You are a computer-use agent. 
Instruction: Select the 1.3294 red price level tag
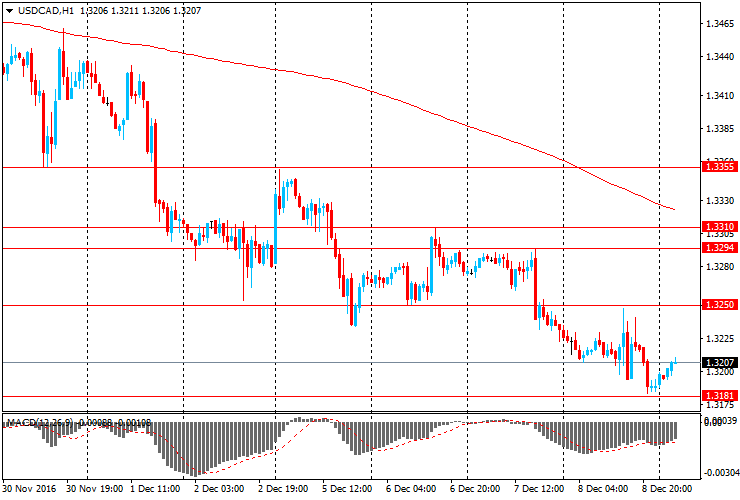click(720, 248)
